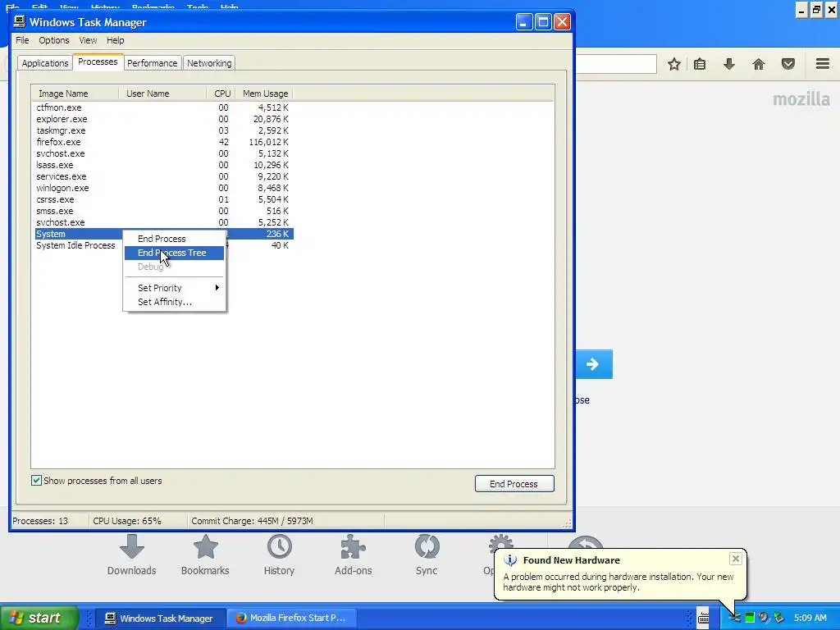Click the End Process button

(x=514, y=484)
